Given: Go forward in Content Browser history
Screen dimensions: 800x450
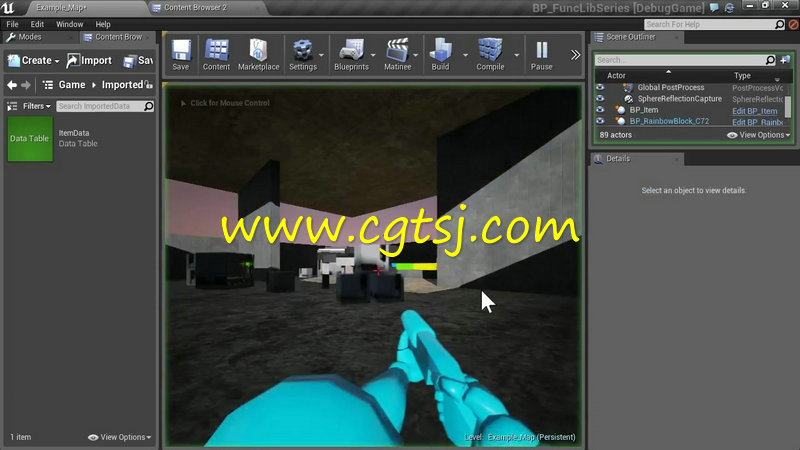Looking at the screenshot, I should click(x=26, y=85).
